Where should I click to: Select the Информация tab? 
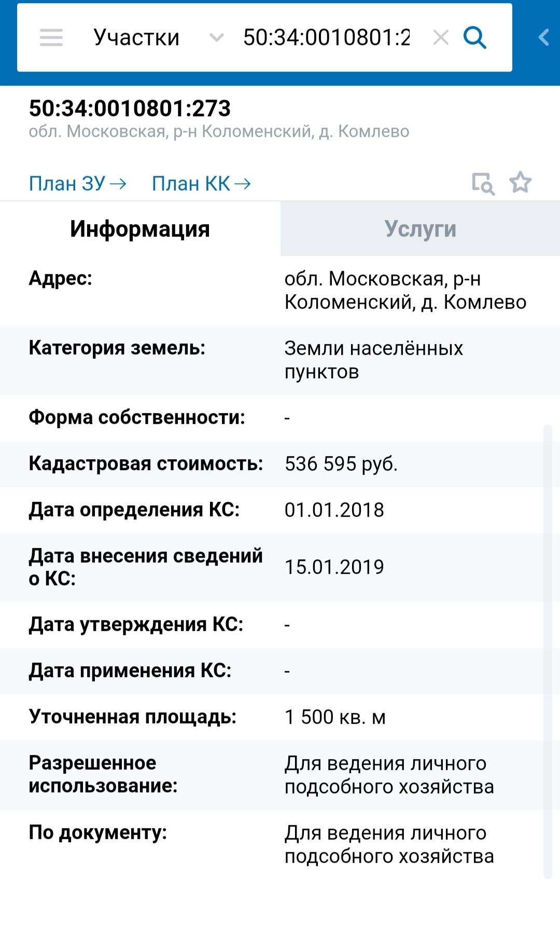click(140, 229)
